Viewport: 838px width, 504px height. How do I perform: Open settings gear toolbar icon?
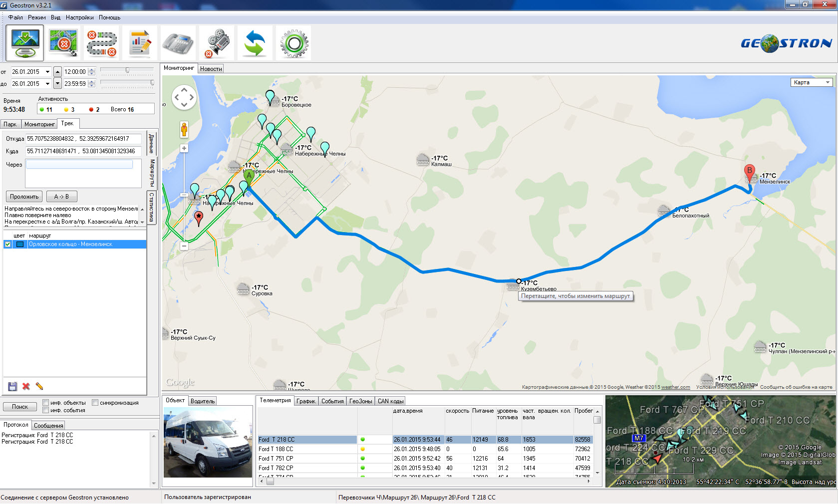(293, 43)
